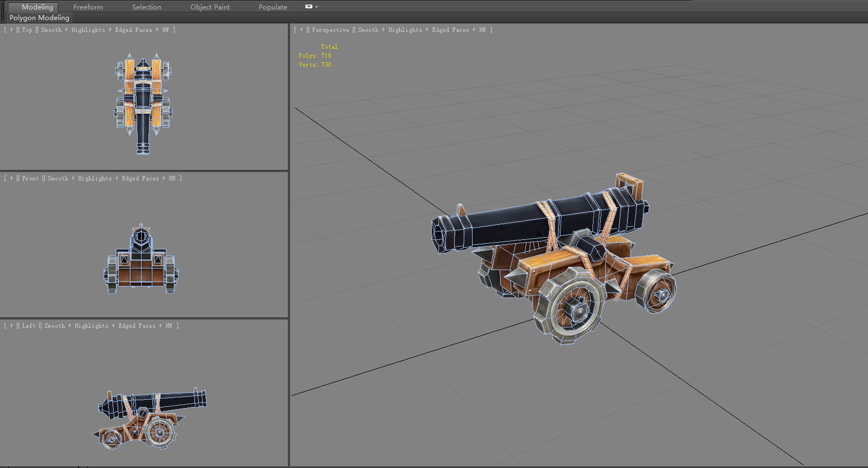This screenshot has height=468, width=868.
Task: Click the 'Verts: 730' statistic text
Action: point(315,64)
